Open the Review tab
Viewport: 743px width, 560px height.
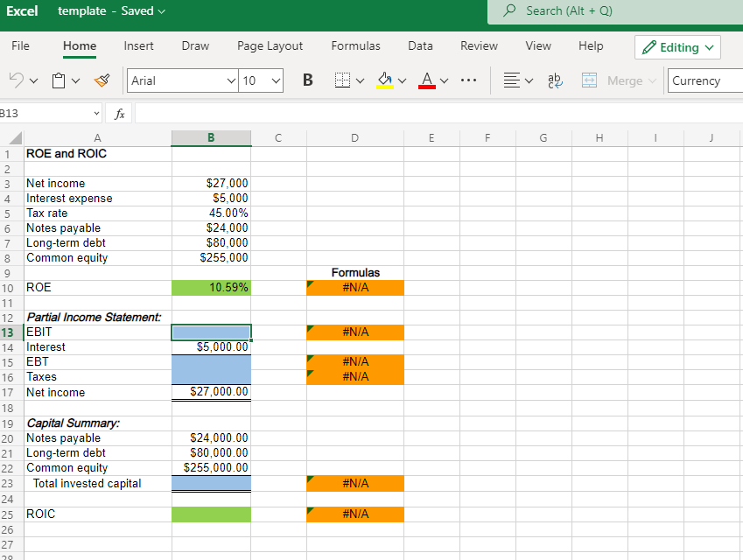(479, 45)
